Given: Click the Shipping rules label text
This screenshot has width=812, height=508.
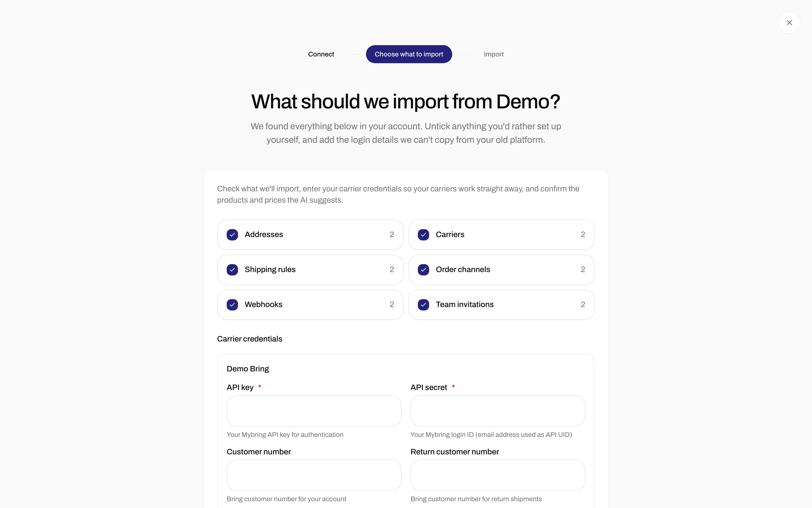Looking at the screenshot, I should pyautogui.click(x=270, y=270).
